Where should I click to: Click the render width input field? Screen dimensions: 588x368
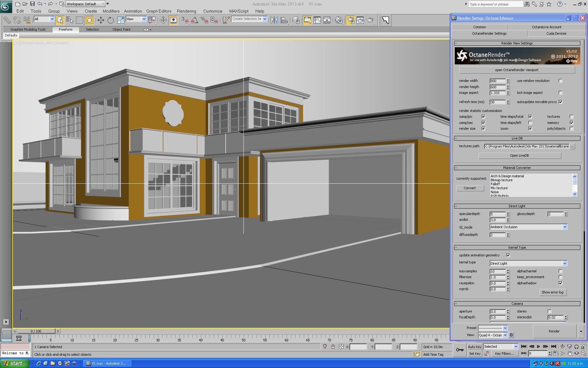pos(497,81)
